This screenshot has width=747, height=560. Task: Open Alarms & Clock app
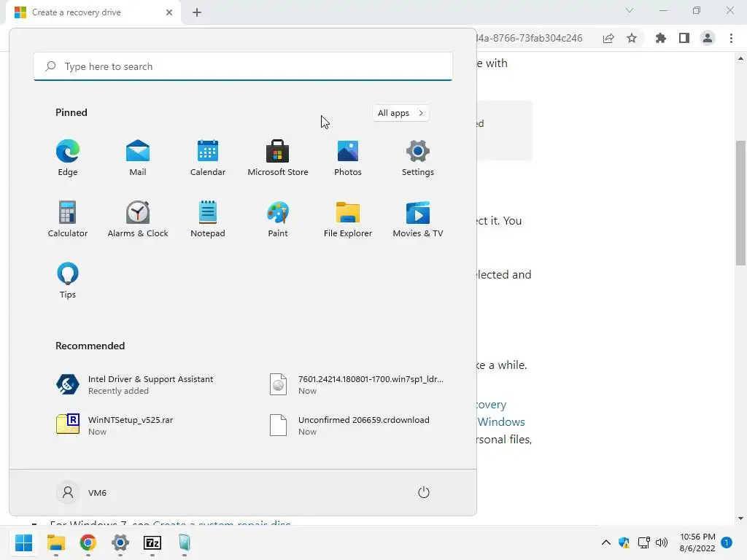[138, 219]
